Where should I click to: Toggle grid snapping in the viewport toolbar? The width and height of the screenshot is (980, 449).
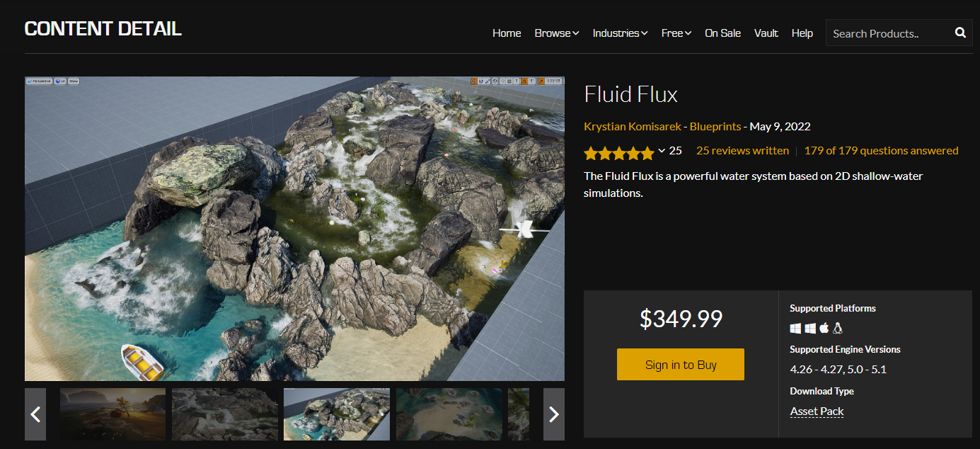[509, 81]
